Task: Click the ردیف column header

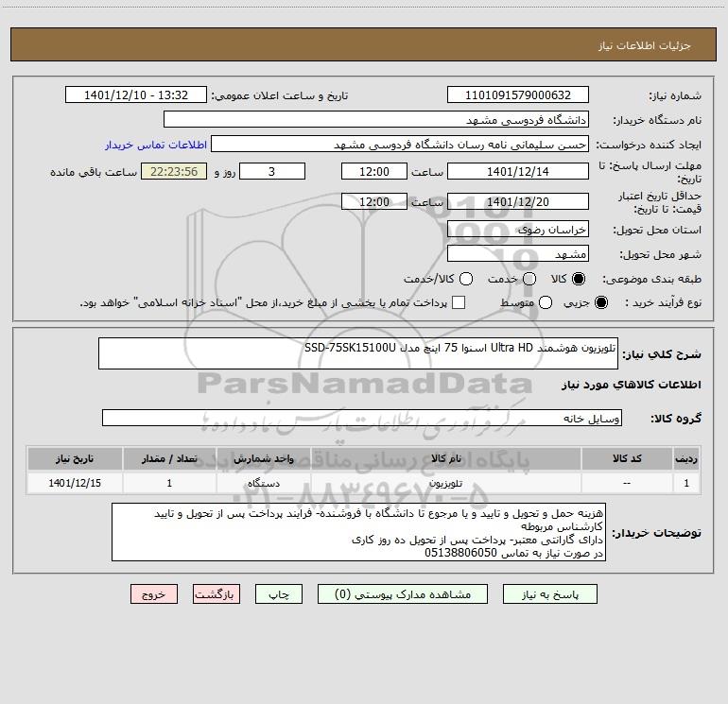Action: click(686, 458)
